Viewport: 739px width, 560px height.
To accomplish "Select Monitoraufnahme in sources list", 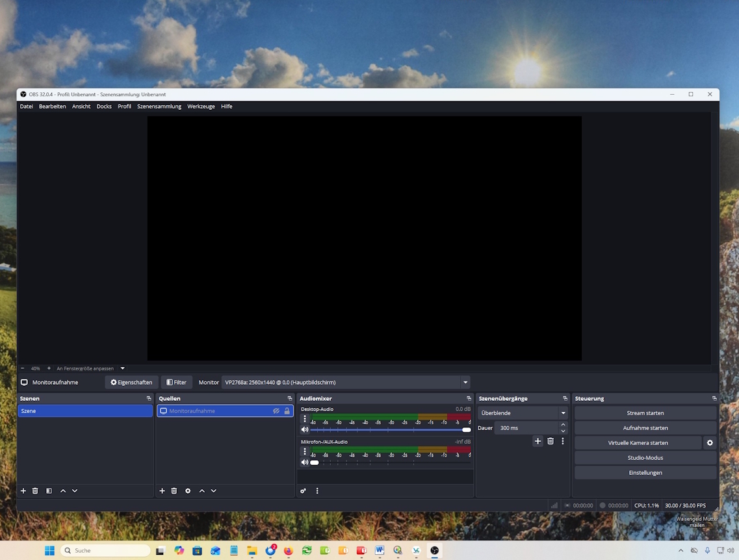I will [226, 411].
